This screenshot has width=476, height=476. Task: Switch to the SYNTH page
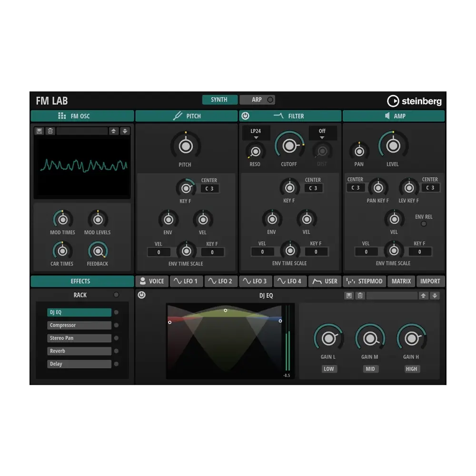219,100
